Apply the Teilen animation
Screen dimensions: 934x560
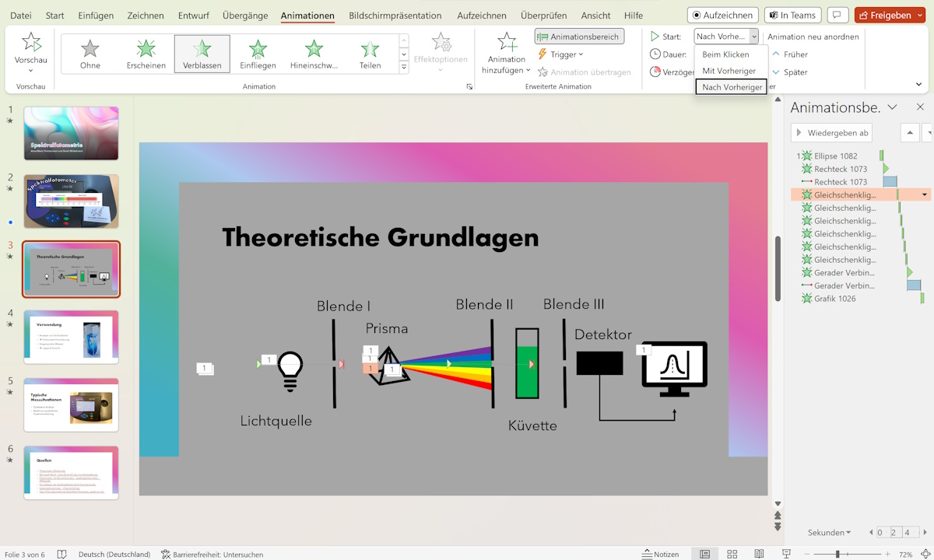point(370,53)
